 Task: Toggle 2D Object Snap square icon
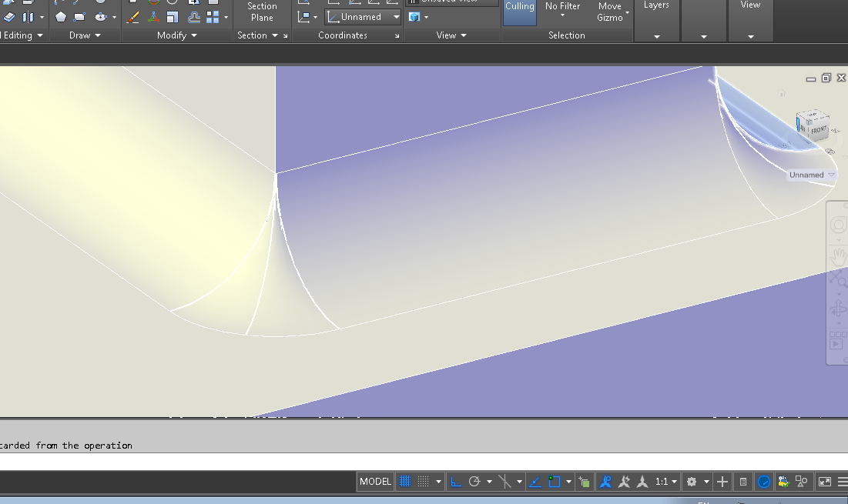[x=555, y=482]
